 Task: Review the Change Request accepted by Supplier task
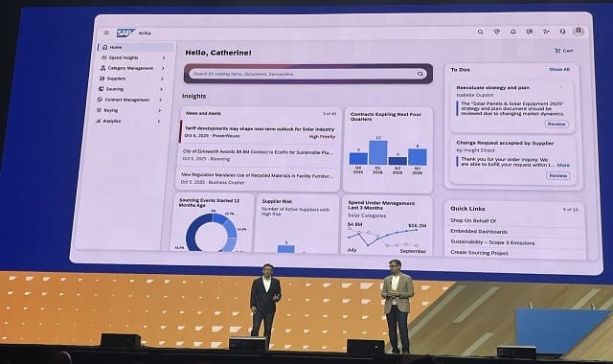pos(557,175)
